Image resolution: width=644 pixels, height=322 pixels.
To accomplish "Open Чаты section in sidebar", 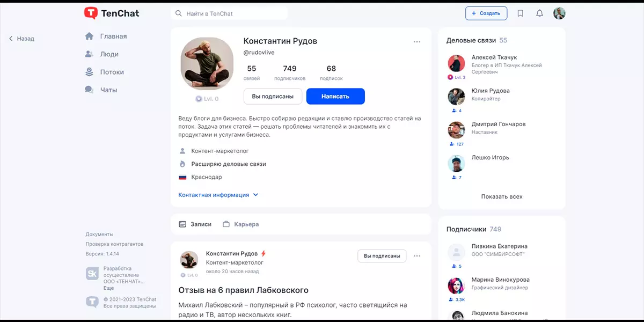I will click(101, 90).
